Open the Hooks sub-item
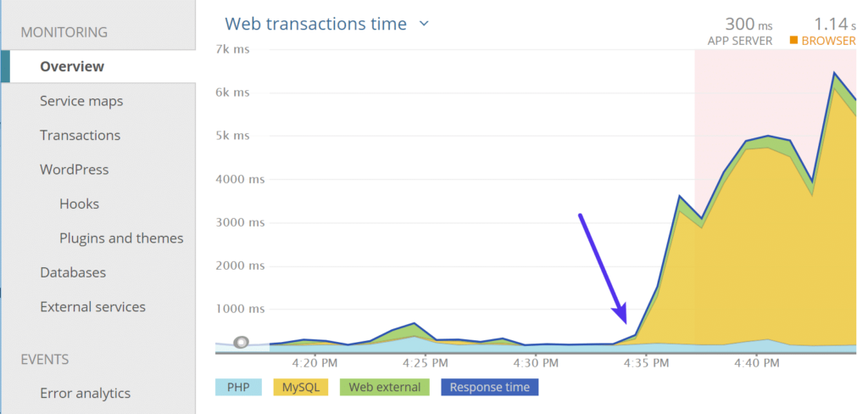Viewport: 868px width, 414px height. tap(79, 204)
